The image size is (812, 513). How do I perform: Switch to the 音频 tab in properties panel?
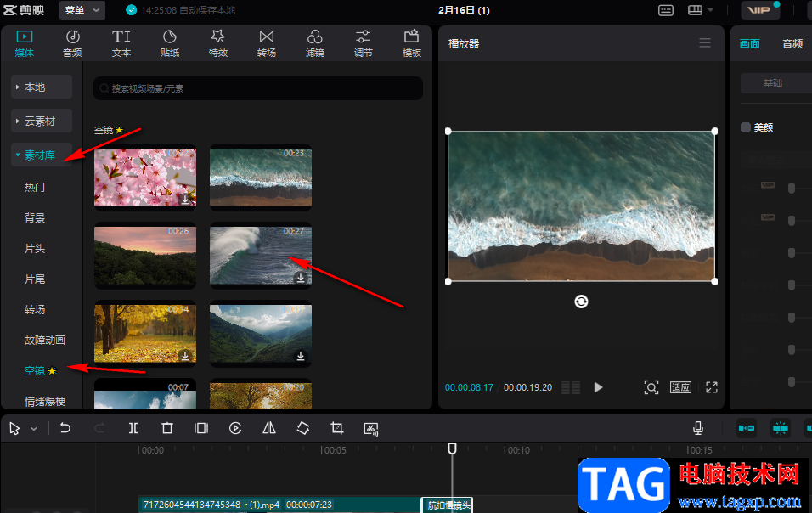(792, 43)
